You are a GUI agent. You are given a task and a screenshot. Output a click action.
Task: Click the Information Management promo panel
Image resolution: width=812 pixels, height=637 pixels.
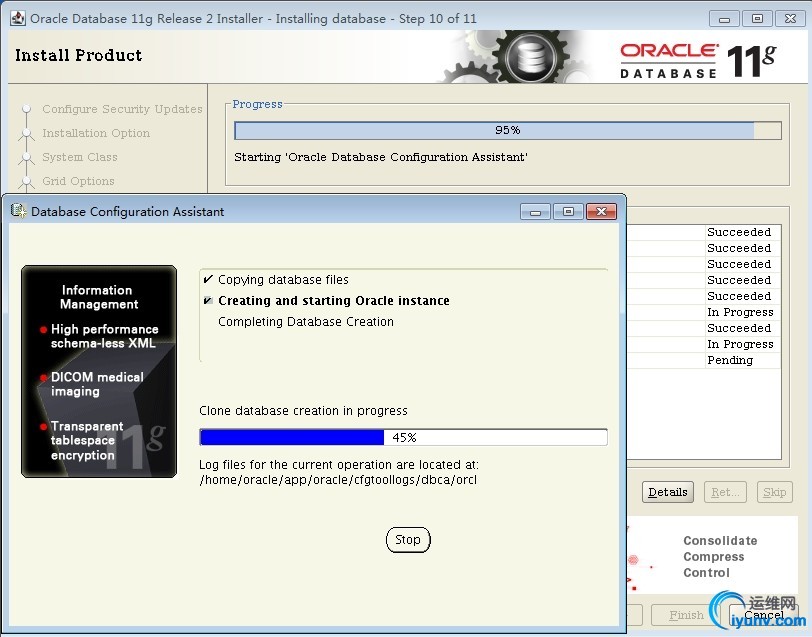coord(99,371)
